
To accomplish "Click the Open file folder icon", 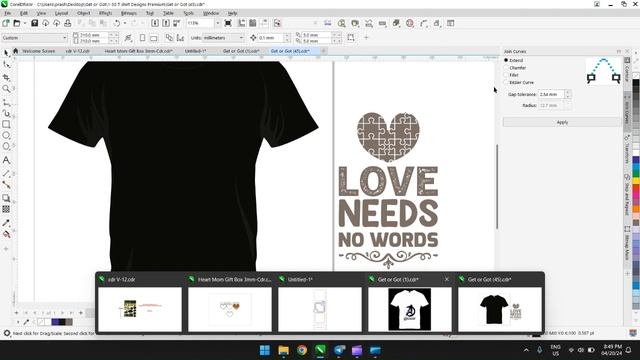I will 17,23.
